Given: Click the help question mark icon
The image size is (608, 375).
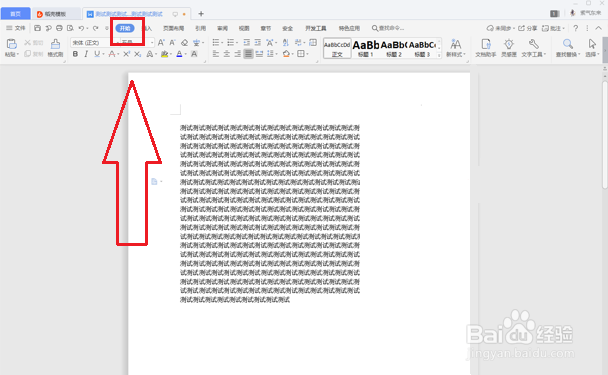Looking at the screenshot, I should [576, 28].
